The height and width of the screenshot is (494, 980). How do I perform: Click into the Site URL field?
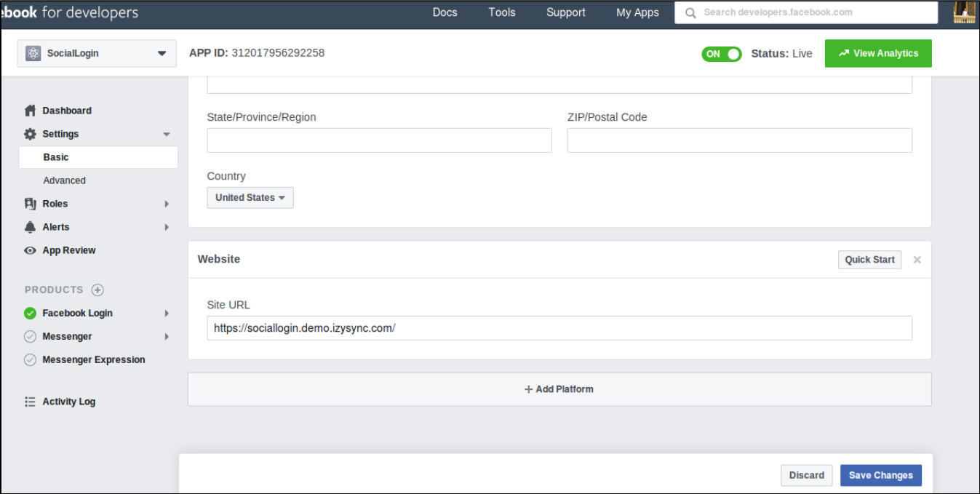(559, 328)
